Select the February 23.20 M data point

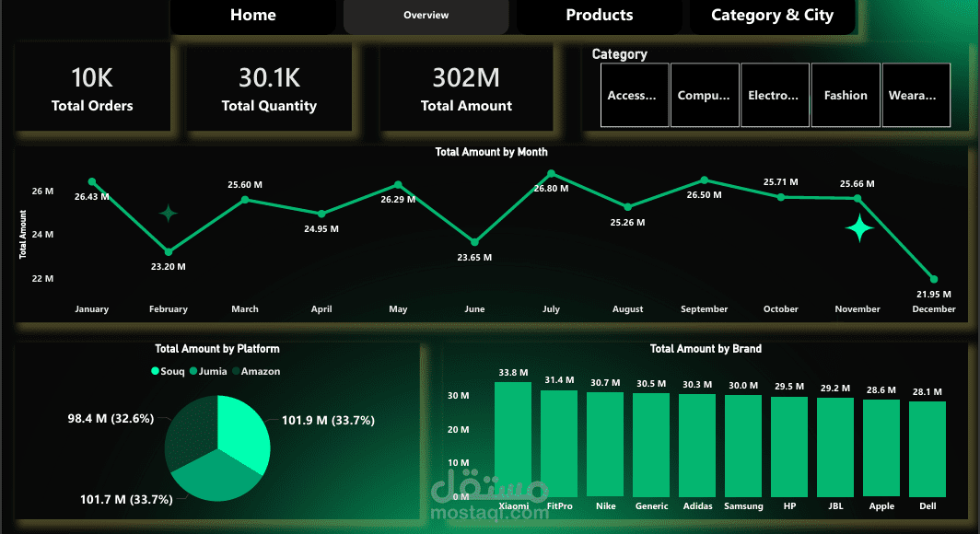click(x=169, y=251)
